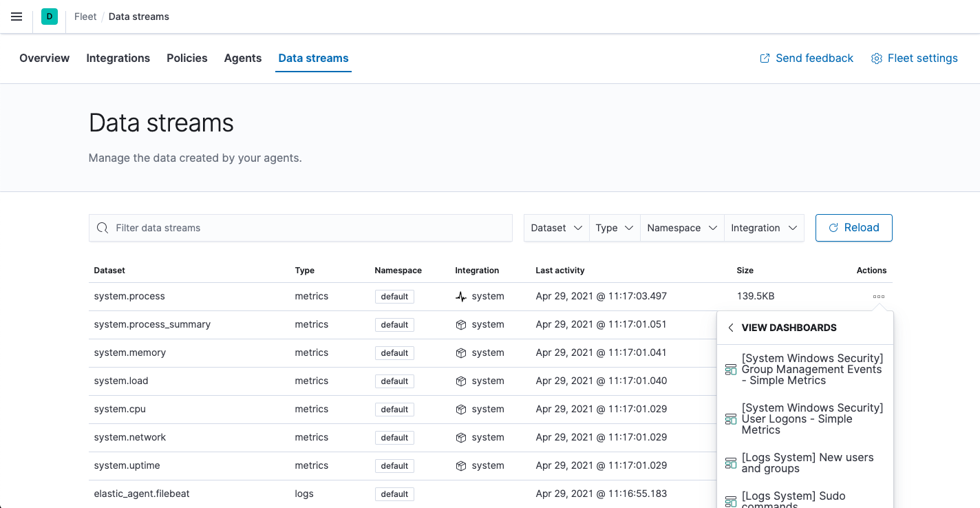This screenshot has height=508, width=980.
Task: Click the system package icon on system.memory row
Action: point(460,352)
